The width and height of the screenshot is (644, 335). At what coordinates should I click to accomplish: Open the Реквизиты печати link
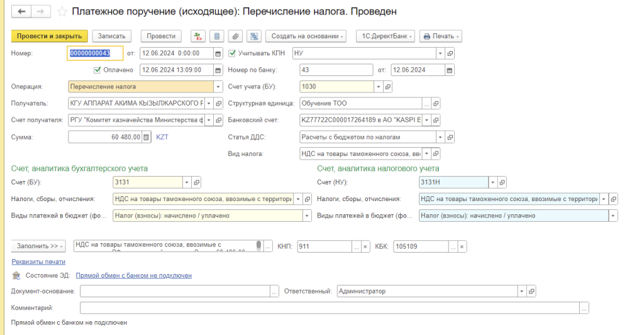pyautogui.click(x=38, y=261)
